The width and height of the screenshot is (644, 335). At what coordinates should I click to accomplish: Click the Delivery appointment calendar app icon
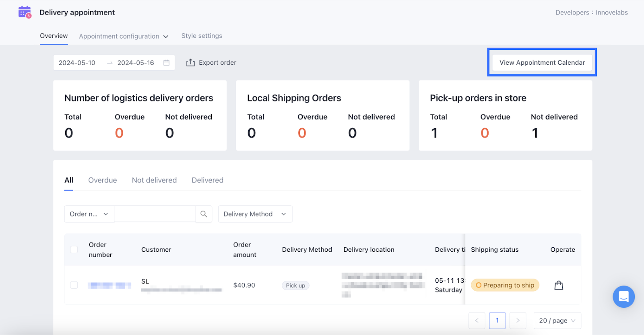(x=25, y=12)
